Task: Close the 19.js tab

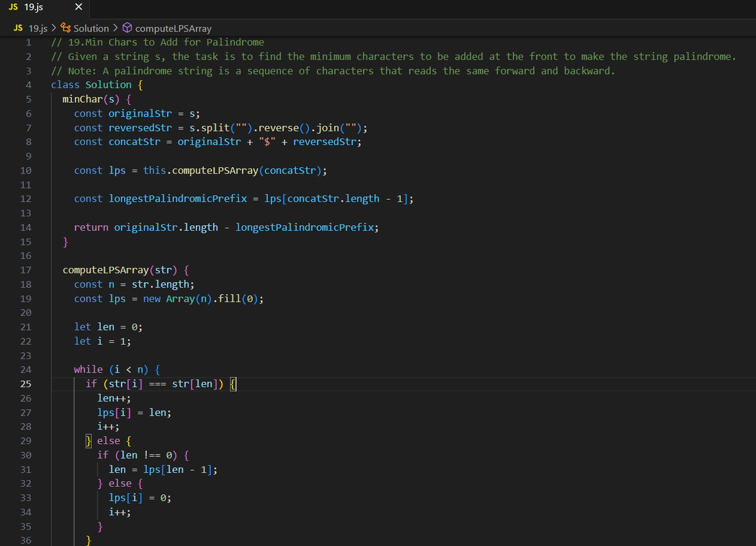Action: point(77,8)
